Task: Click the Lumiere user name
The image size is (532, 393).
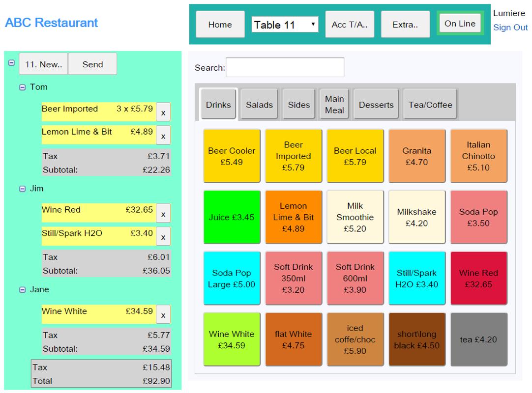Action: pyautogui.click(x=509, y=13)
